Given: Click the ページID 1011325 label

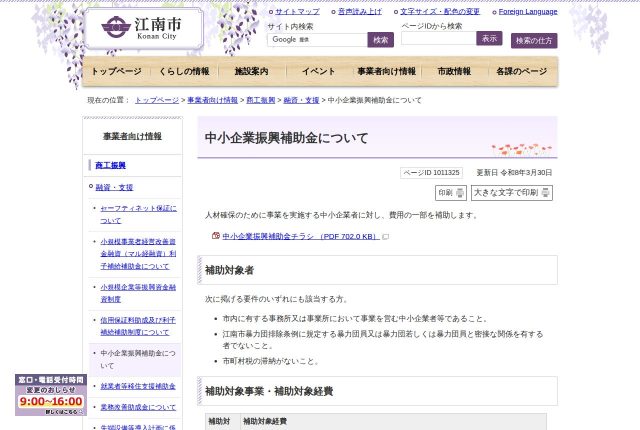Looking at the screenshot, I should [431, 173].
